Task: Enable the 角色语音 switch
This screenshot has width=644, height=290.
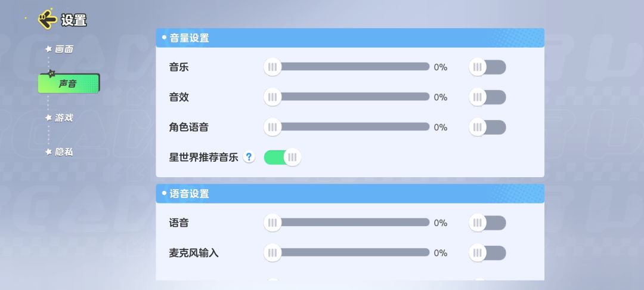Action: tap(487, 127)
